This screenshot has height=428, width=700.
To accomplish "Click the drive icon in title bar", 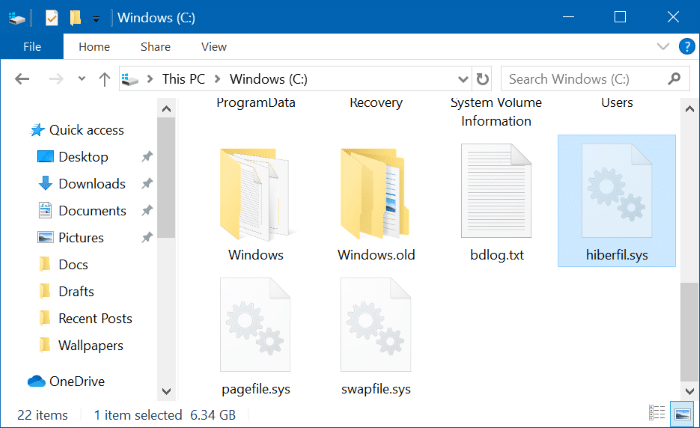I will click(17, 18).
